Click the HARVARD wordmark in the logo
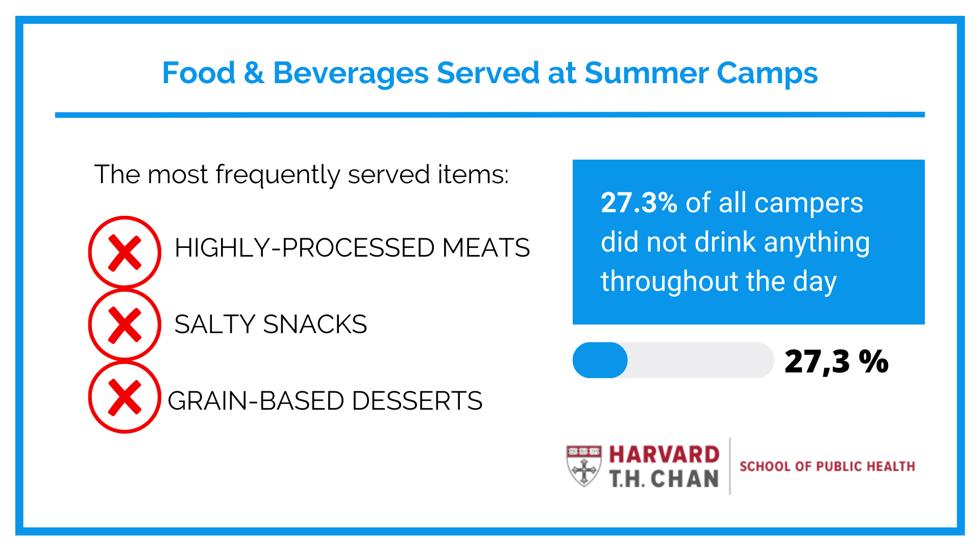 click(x=664, y=455)
